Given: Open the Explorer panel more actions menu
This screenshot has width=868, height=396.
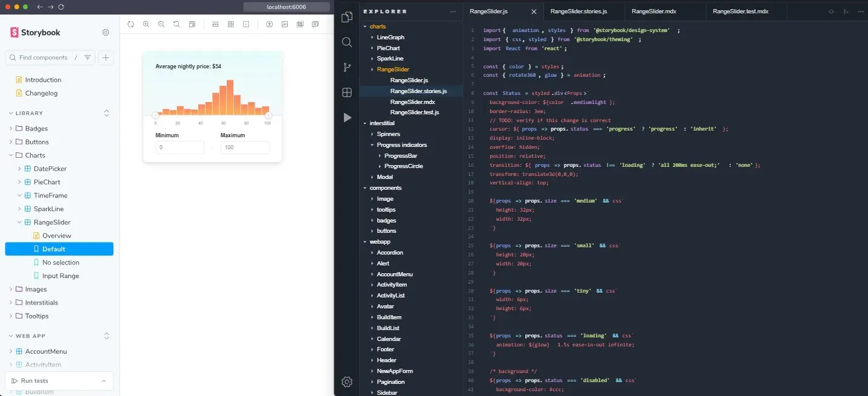Looking at the screenshot, I should pos(453,11).
